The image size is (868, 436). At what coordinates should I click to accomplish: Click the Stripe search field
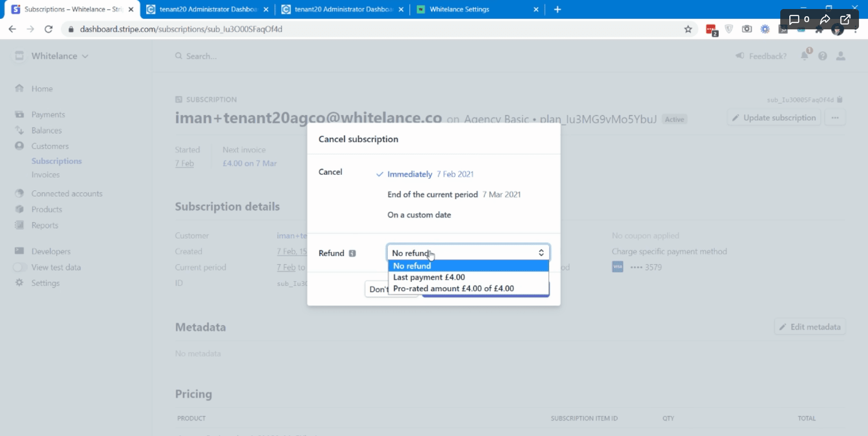(x=201, y=56)
